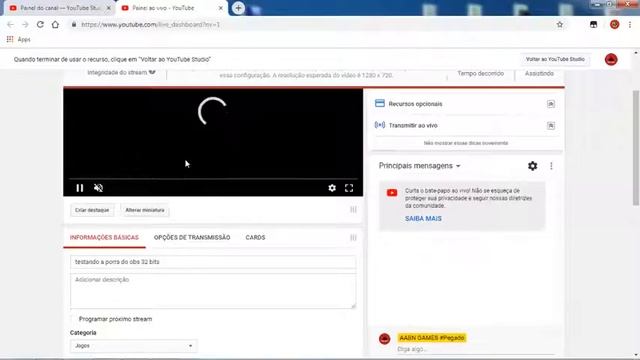640x360 pixels.
Task: Click the Assistindo label
Action: click(539, 73)
